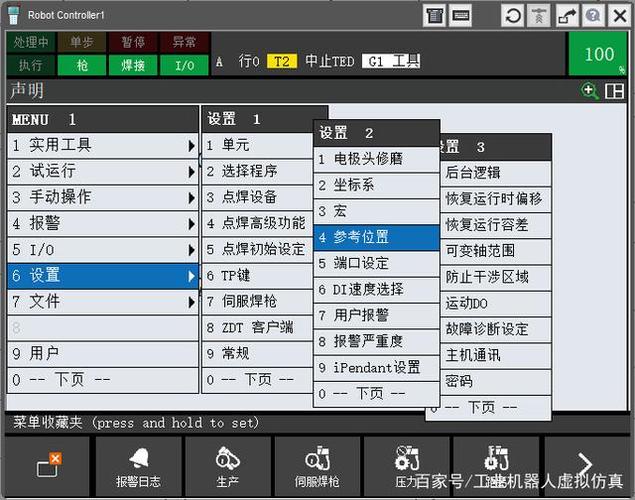
Task: Select 1 单元 in 设置 1
Action: pos(258,146)
